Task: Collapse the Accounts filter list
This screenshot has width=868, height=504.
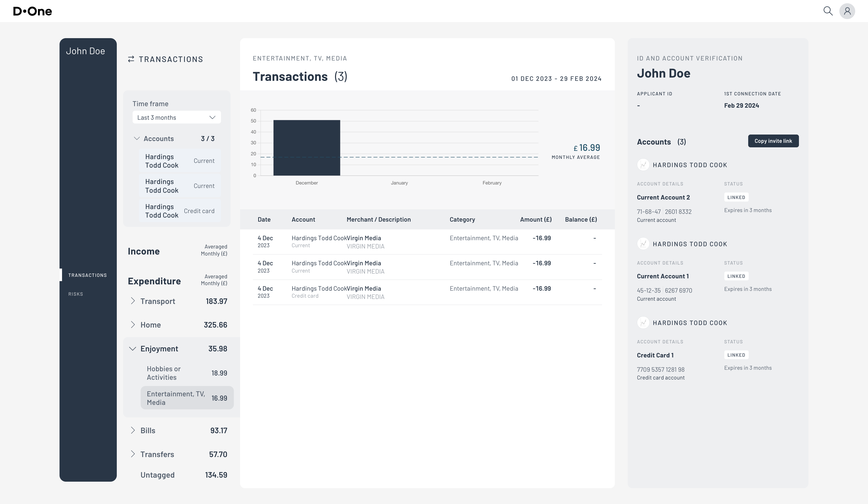Action: [x=137, y=138]
